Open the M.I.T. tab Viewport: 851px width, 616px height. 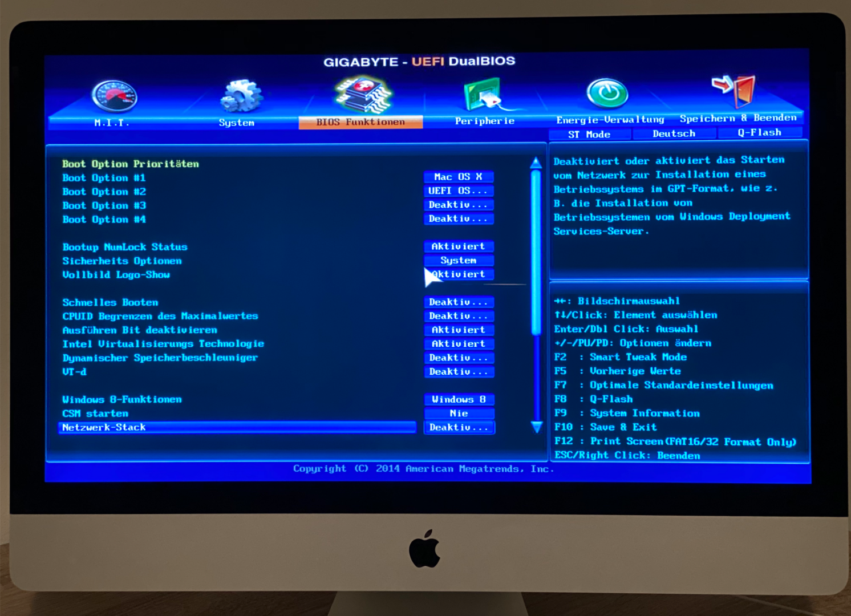point(112,123)
